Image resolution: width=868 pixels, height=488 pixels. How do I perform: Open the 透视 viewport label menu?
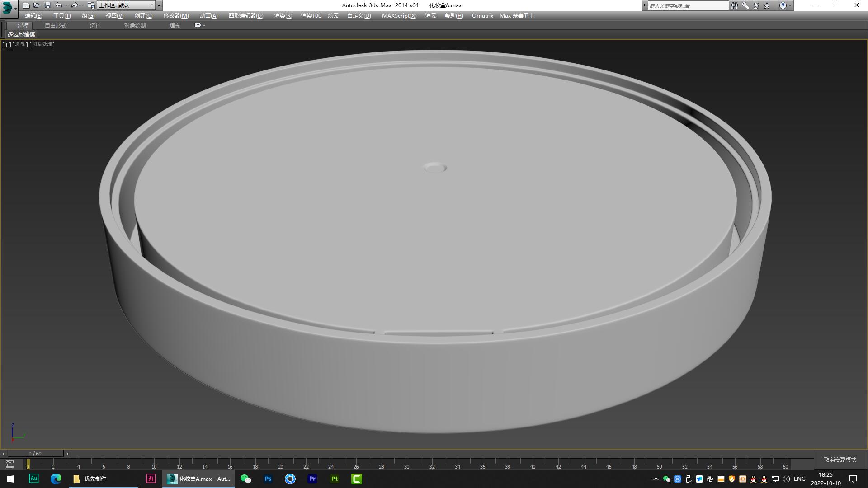[x=20, y=44]
